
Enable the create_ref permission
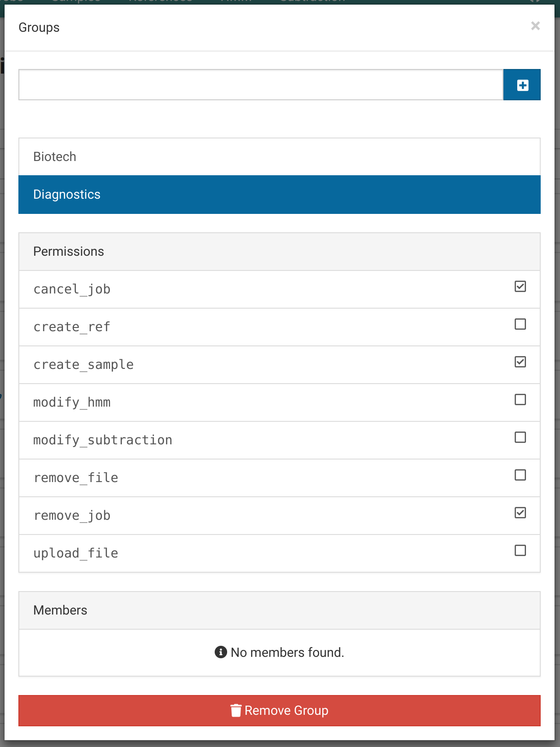[x=520, y=324]
